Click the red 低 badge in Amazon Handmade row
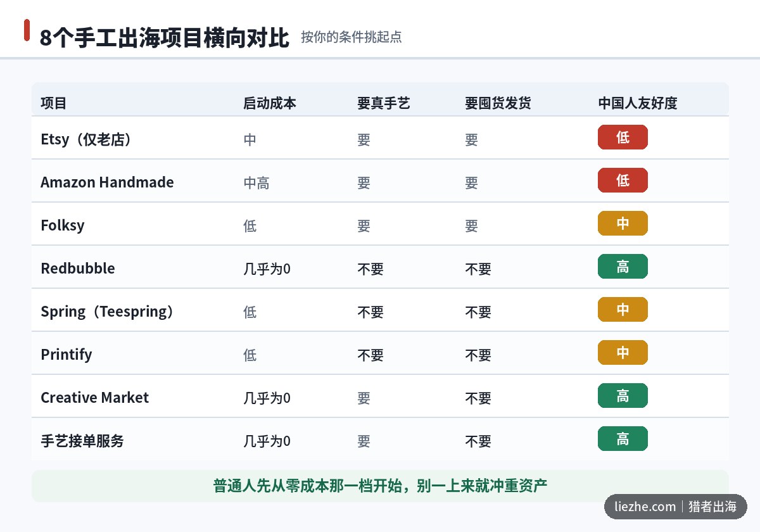Screen dimensions: 760x532 (x=623, y=180)
